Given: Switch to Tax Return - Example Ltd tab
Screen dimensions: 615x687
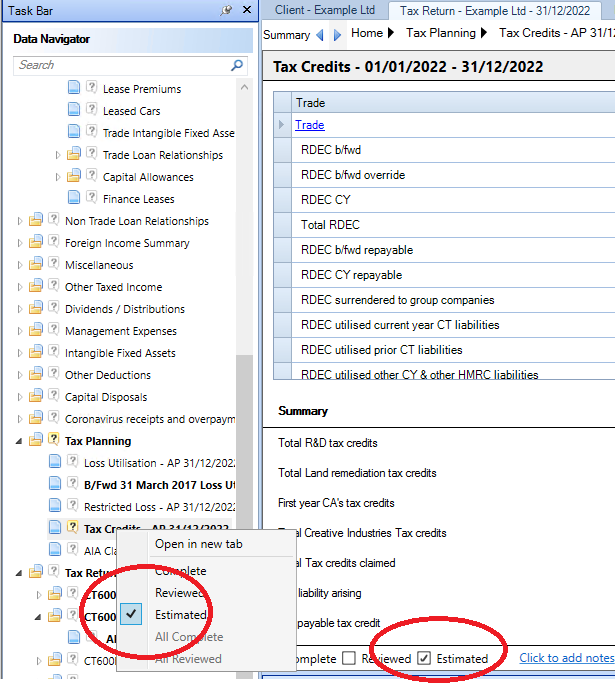Looking at the screenshot, I should point(495,11).
